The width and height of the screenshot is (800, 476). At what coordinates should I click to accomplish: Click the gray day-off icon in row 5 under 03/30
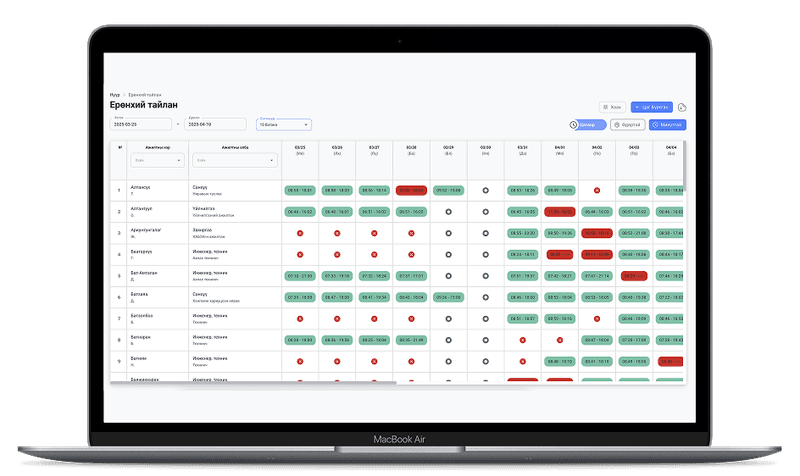click(485, 275)
